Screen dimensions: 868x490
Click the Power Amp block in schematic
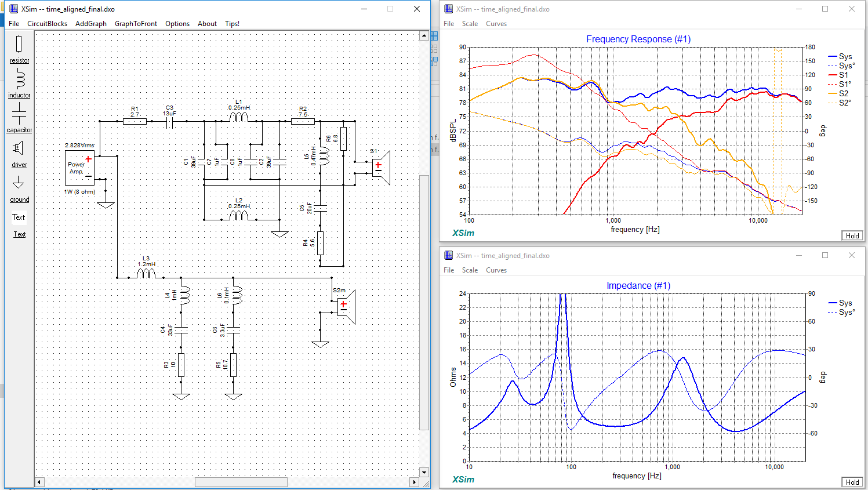coord(79,168)
